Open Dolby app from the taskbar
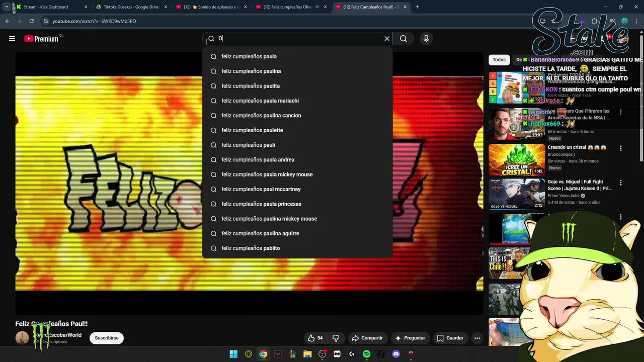Screen dimensions: 644x362 point(337,354)
